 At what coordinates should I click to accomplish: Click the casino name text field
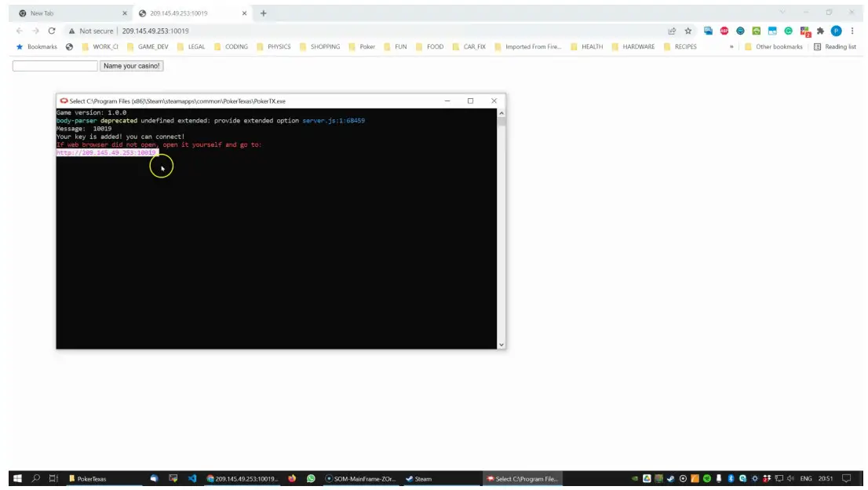55,66
